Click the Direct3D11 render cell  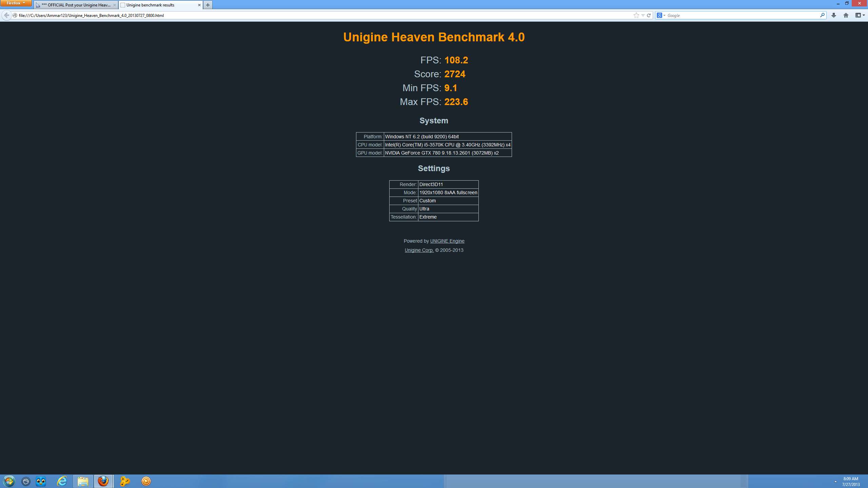tap(448, 184)
